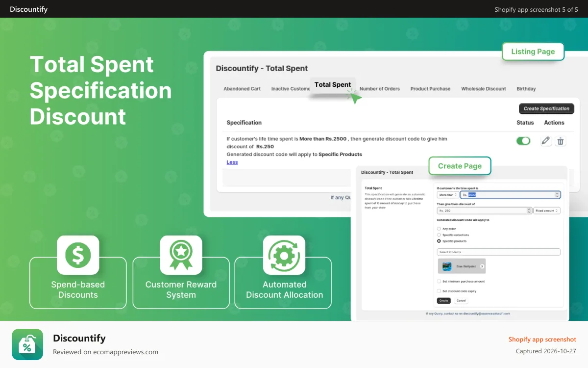Open the Wholesale Discount tab
The image size is (588, 368).
(484, 89)
